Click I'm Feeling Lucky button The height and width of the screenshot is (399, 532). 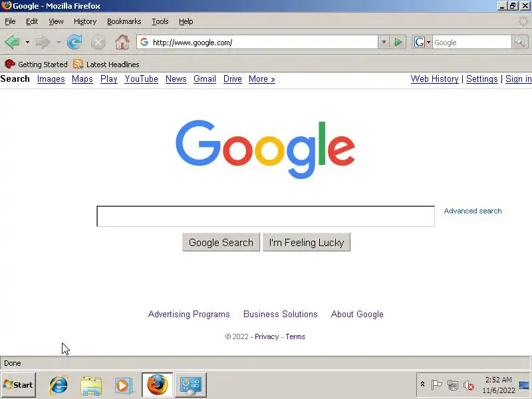pyautogui.click(x=307, y=242)
